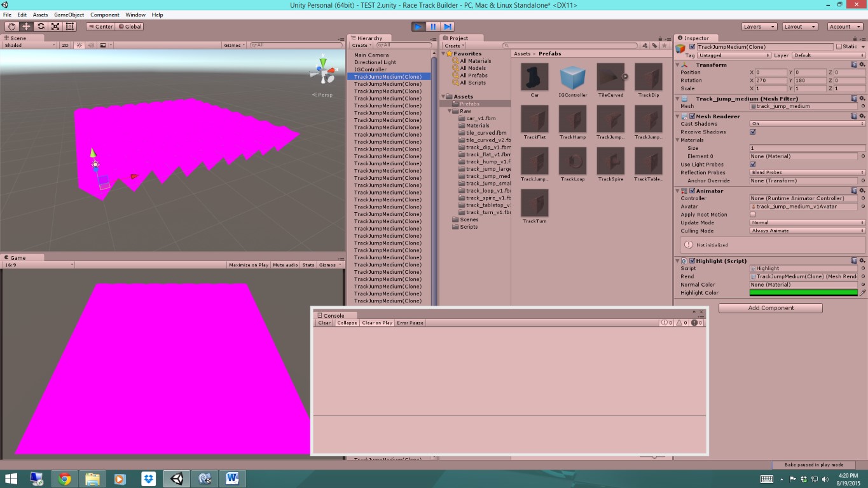The width and height of the screenshot is (868, 488).
Task: Click object picker for Element 0 material
Action: [863, 156]
